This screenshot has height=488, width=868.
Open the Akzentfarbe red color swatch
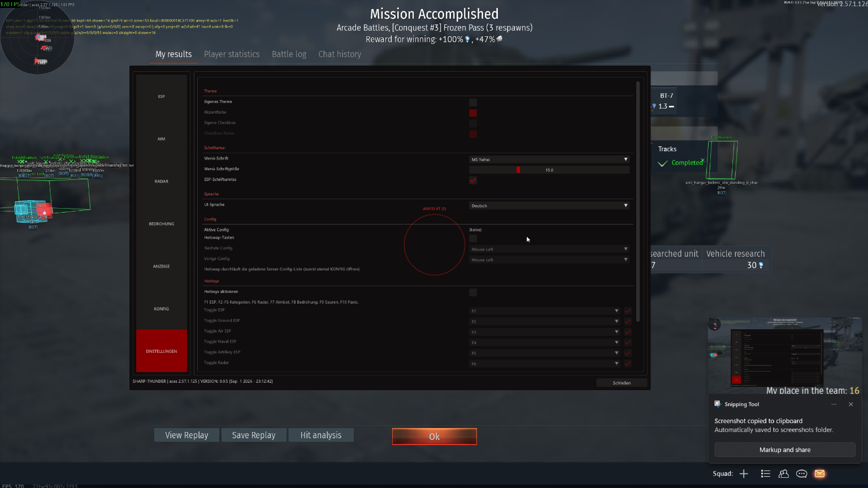click(x=473, y=113)
